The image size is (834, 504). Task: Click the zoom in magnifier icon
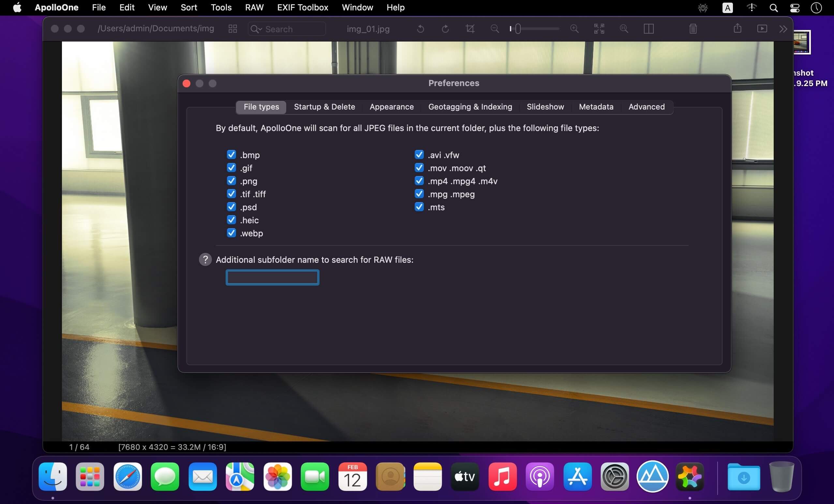[574, 29]
